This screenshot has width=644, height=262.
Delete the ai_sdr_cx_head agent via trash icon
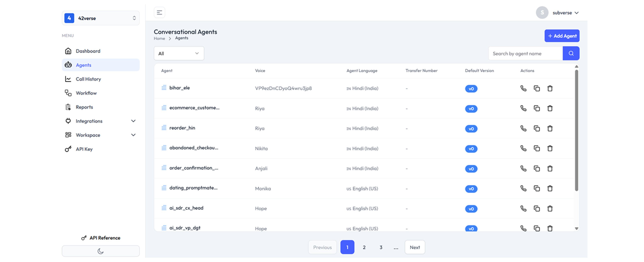550,208
